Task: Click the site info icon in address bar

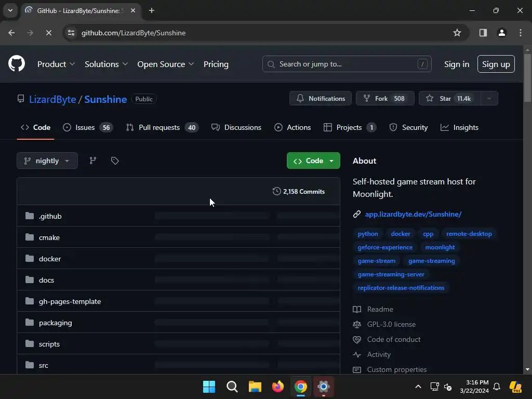Action: point(71,33)
